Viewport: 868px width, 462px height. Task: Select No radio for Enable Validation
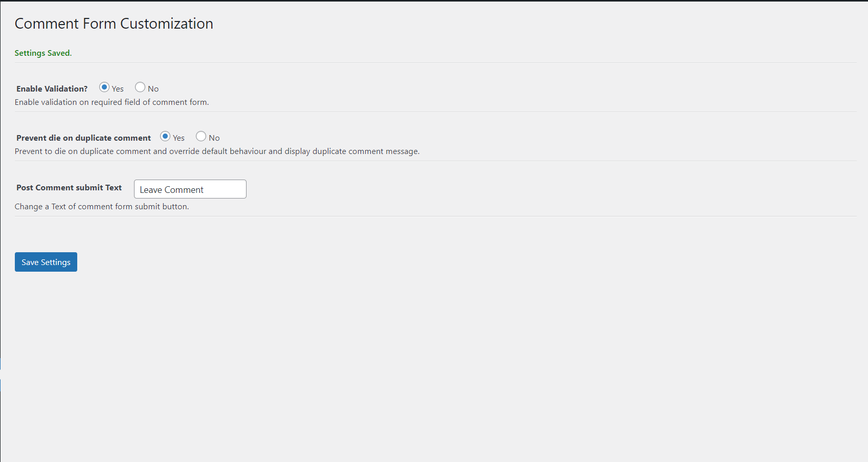(140, 87)
